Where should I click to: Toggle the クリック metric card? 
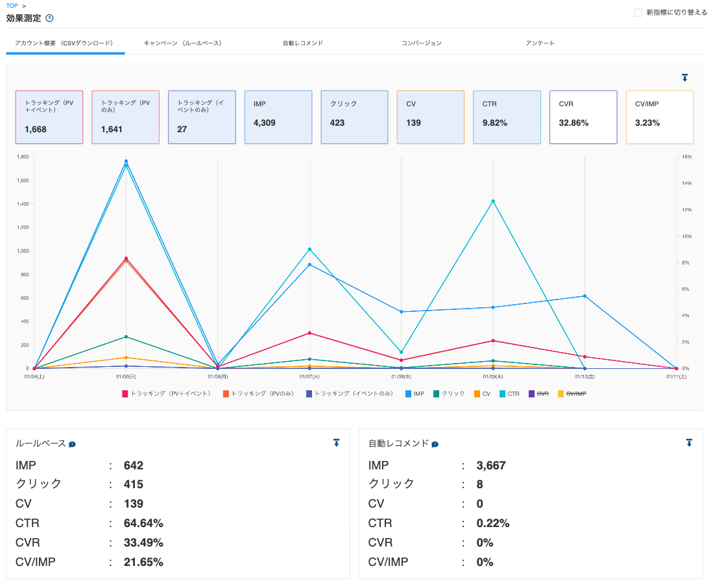point(355,117)
